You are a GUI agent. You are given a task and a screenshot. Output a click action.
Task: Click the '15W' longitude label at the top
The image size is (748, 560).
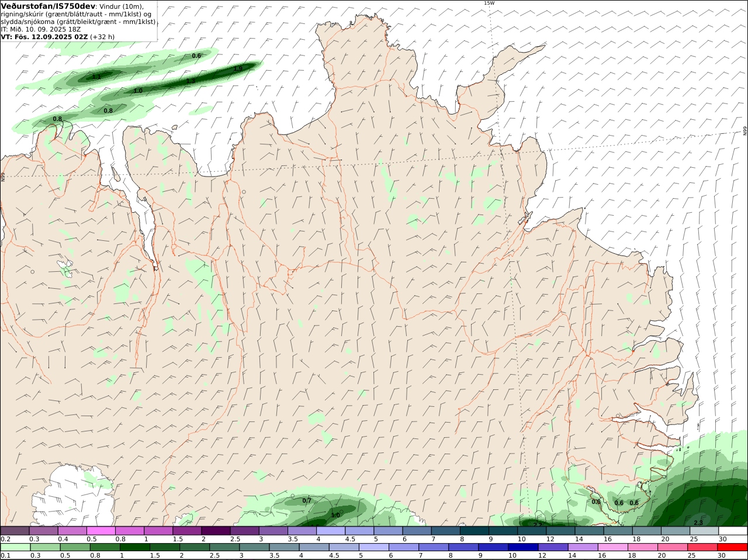click(489, 3)
